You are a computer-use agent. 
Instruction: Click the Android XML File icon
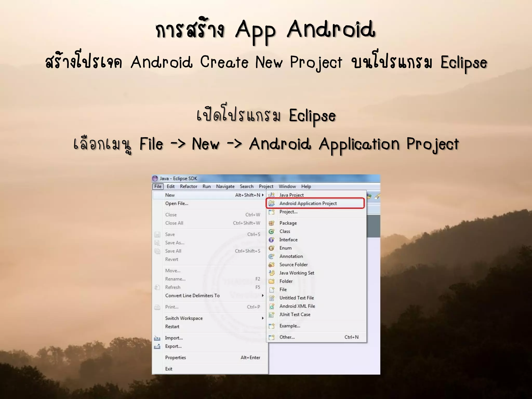[271, 306]
